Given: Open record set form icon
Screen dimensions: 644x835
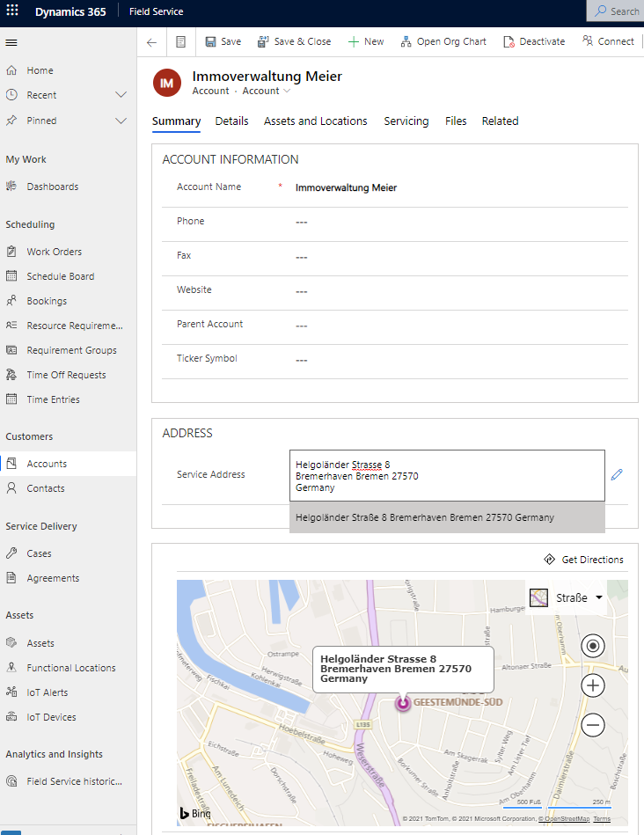Looking at the screenshot, I should point(180,41).
